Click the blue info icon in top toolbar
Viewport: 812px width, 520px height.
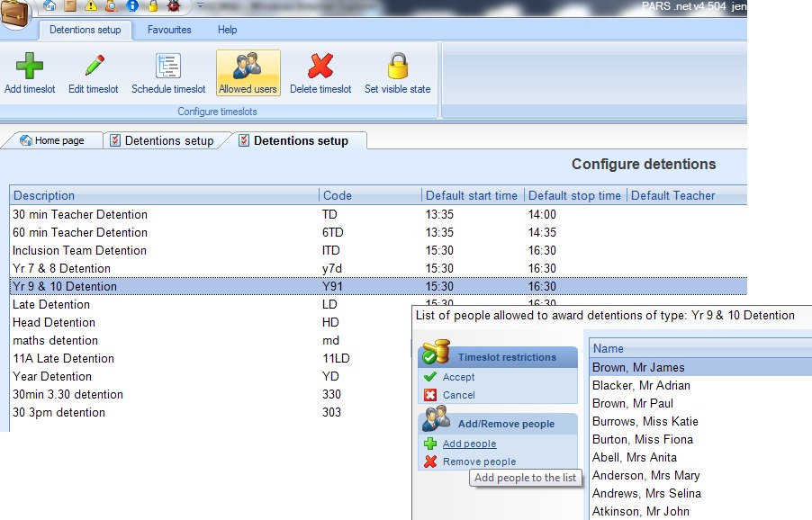click(x=131, y=6)
